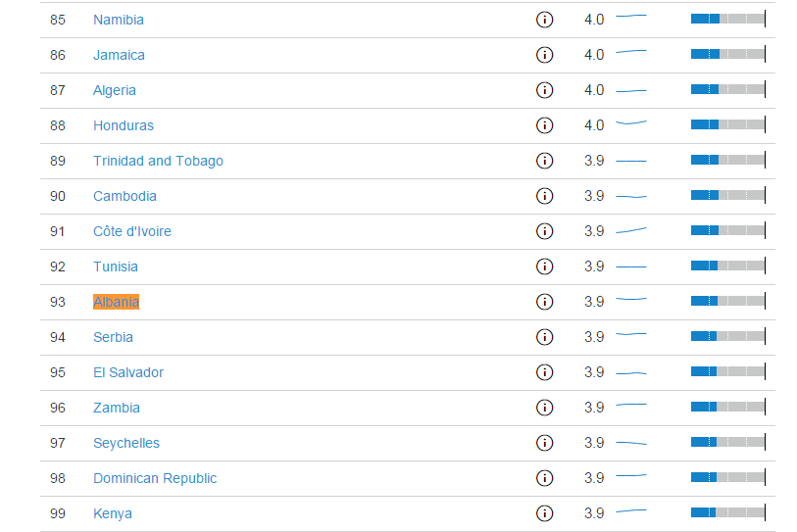Click the Serbia score bar
Image resolution: width=797 pixels, height=532 pixels.
(727, 336)
